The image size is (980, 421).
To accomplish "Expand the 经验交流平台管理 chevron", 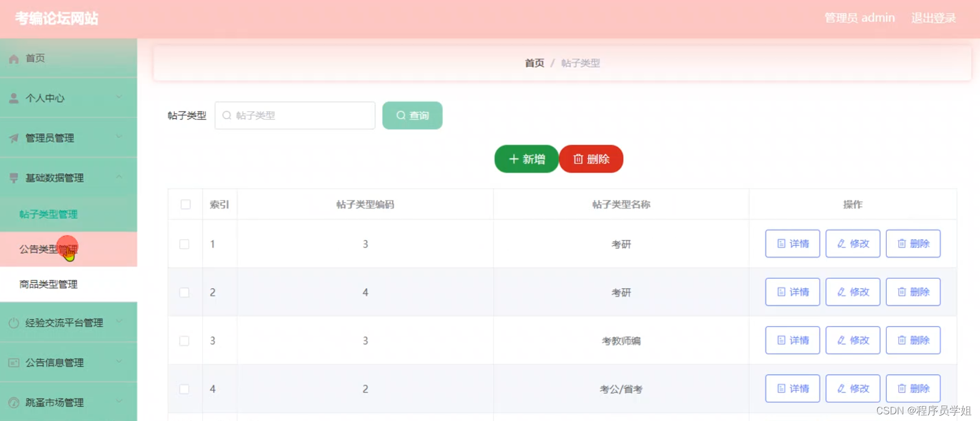I will coord(119,322).
